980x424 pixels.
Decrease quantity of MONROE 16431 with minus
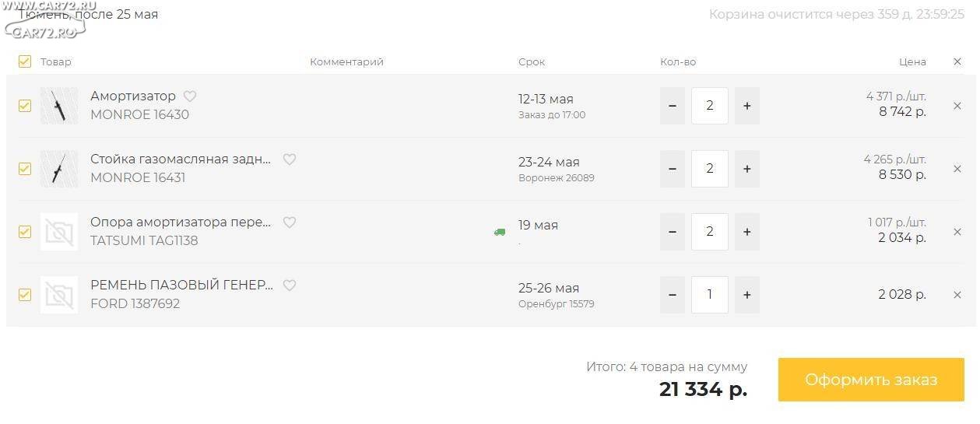click(x=673, y=169)
